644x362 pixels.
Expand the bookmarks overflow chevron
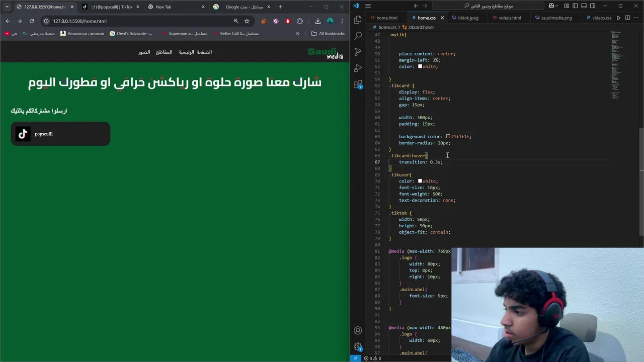(297, 33)
